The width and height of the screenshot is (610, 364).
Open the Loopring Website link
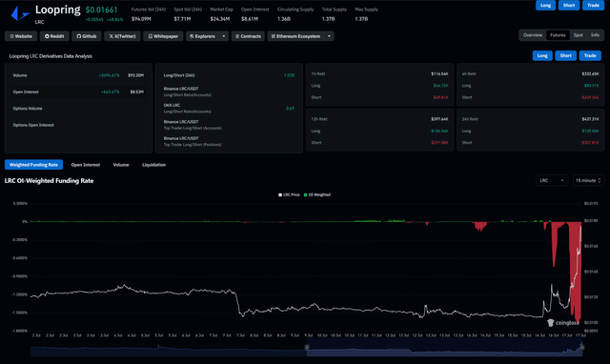21,36
